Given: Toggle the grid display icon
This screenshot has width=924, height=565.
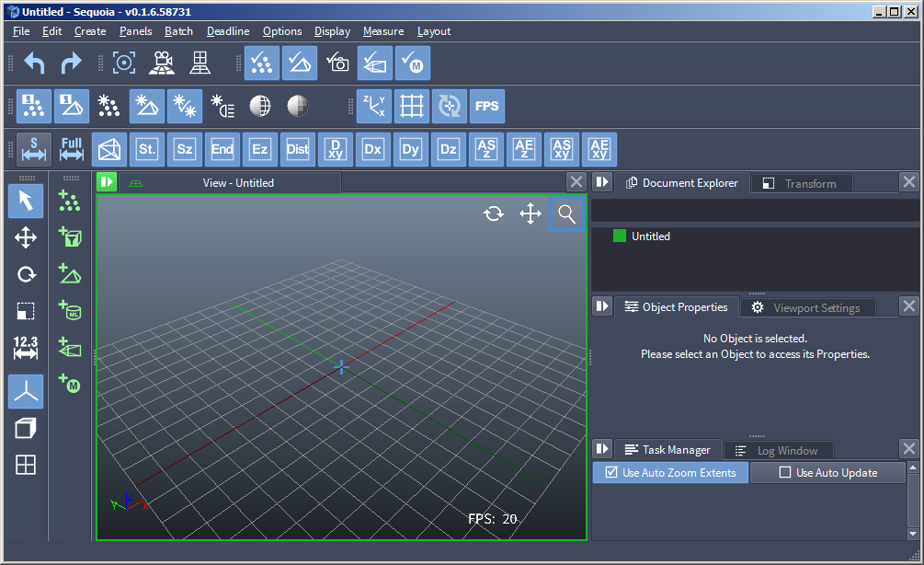Looking at the screenshot, I should (x=411, y=106).
